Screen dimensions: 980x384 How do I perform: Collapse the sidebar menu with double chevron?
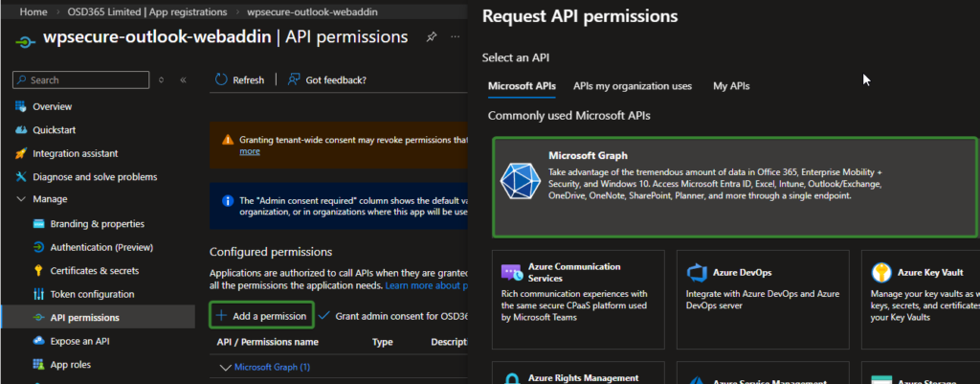[183, 79]
